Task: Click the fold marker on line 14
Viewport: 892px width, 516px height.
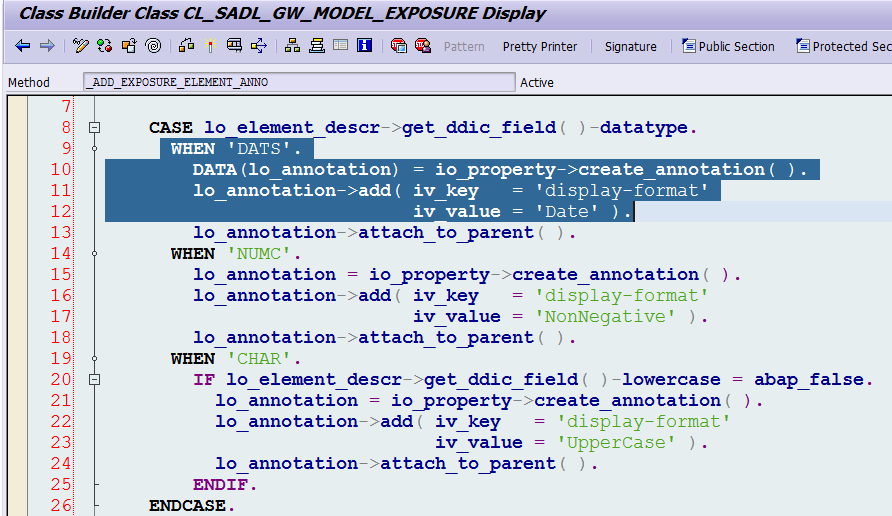Action: pos(94,254)
